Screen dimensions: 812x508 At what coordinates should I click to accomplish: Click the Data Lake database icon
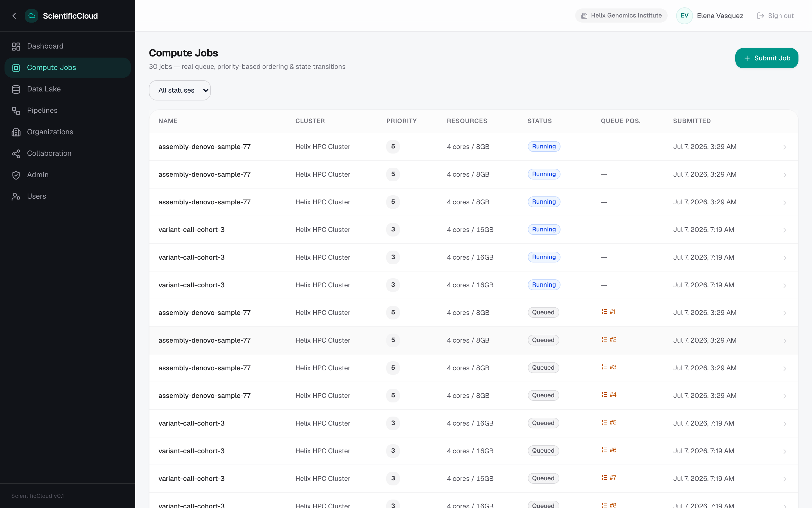[16, 89]
